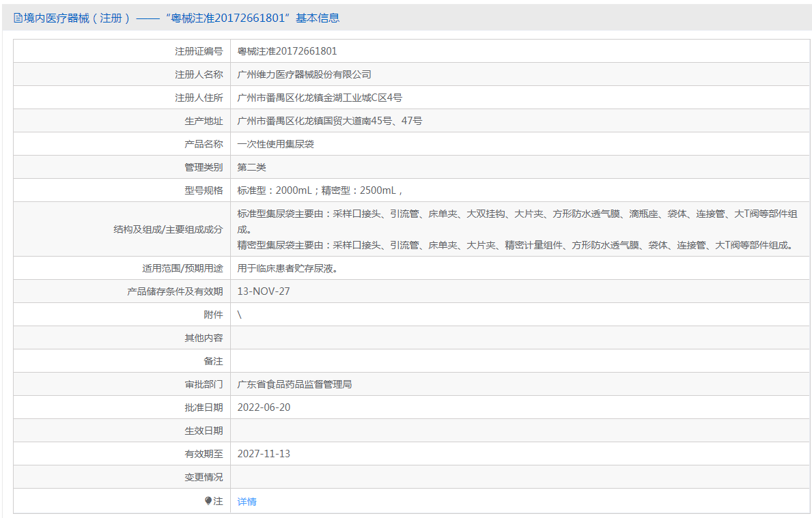Select product name 一次性使用集尿袋
812x518 pixels.
coord(275,145)
